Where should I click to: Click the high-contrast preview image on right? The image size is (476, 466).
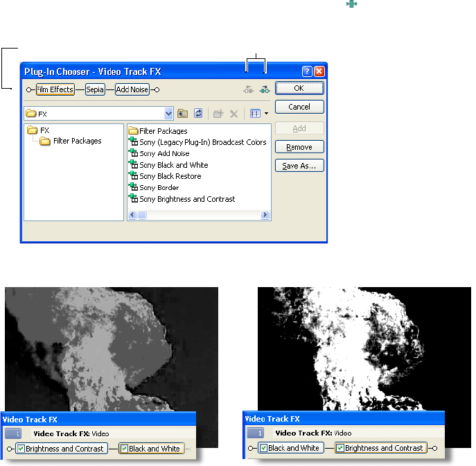tap(364, 349)
